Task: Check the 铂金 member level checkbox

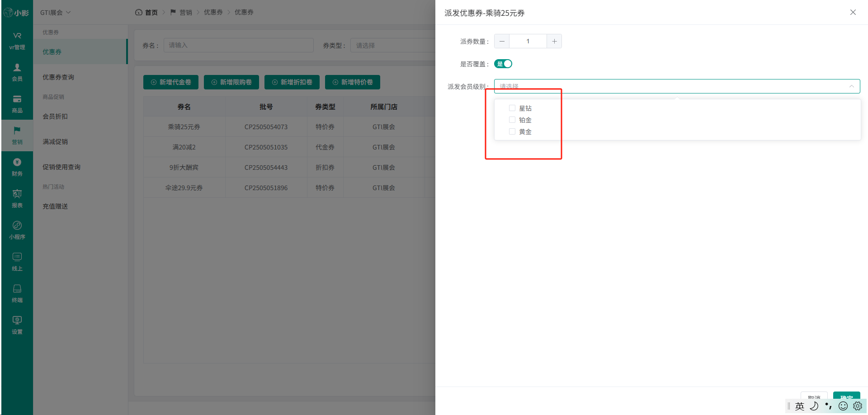Action: point(512,120)
